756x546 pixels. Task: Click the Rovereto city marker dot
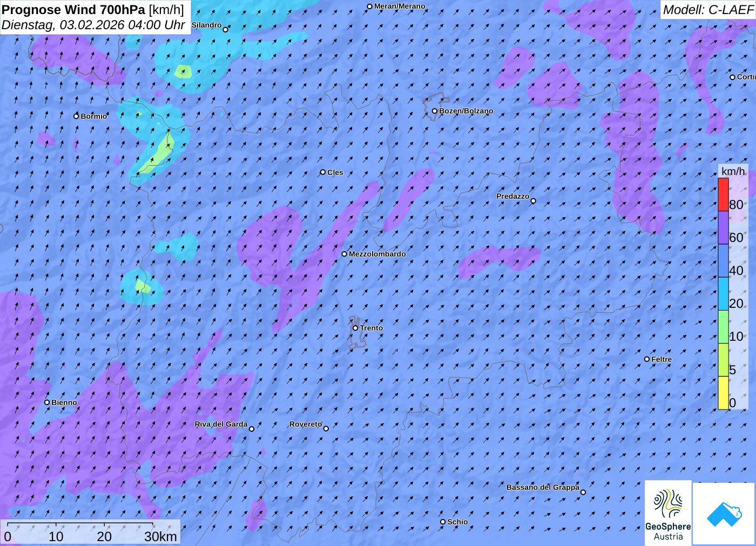tap(326, 429)
